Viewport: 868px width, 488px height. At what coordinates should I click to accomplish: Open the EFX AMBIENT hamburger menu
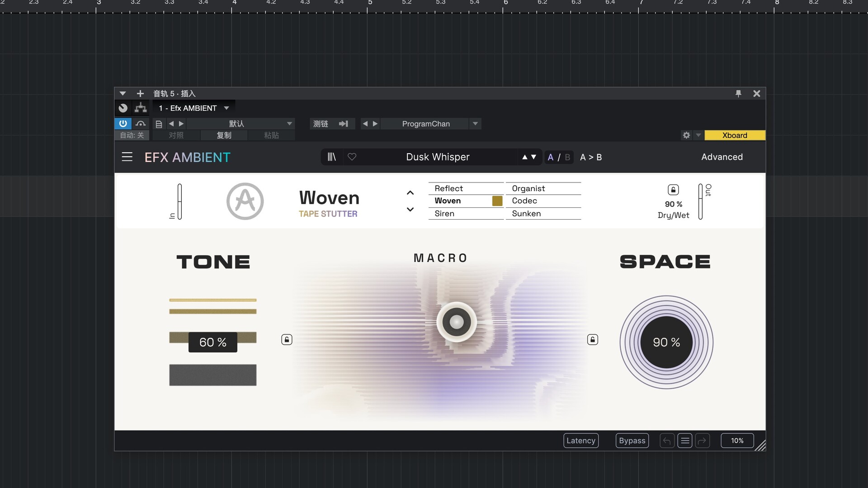click(x=127, y=157)
